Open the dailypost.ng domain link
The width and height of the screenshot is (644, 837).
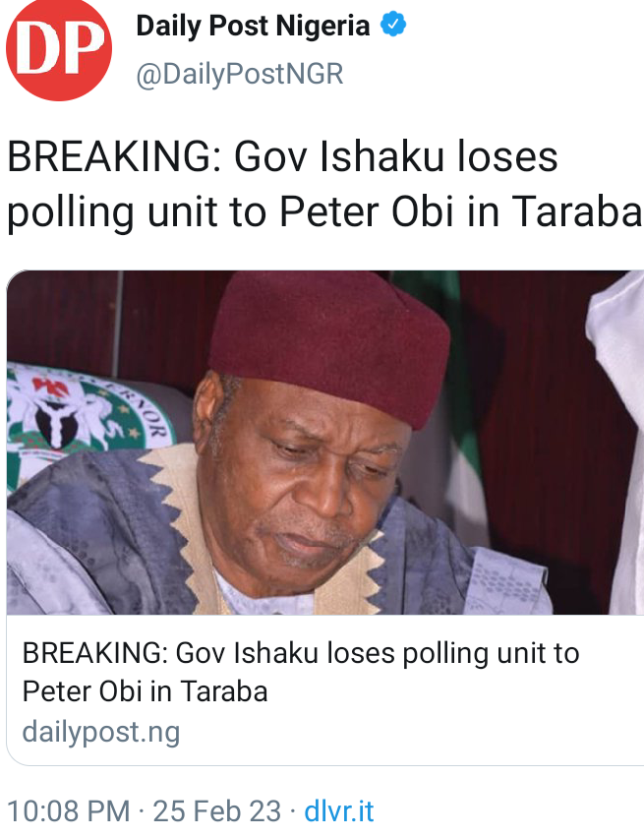100,732
